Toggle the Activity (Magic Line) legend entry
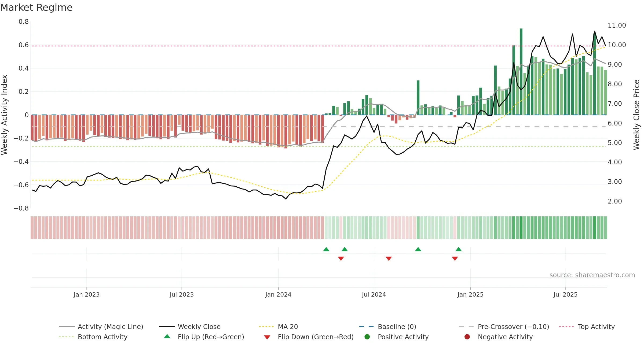 coord(101,327)
